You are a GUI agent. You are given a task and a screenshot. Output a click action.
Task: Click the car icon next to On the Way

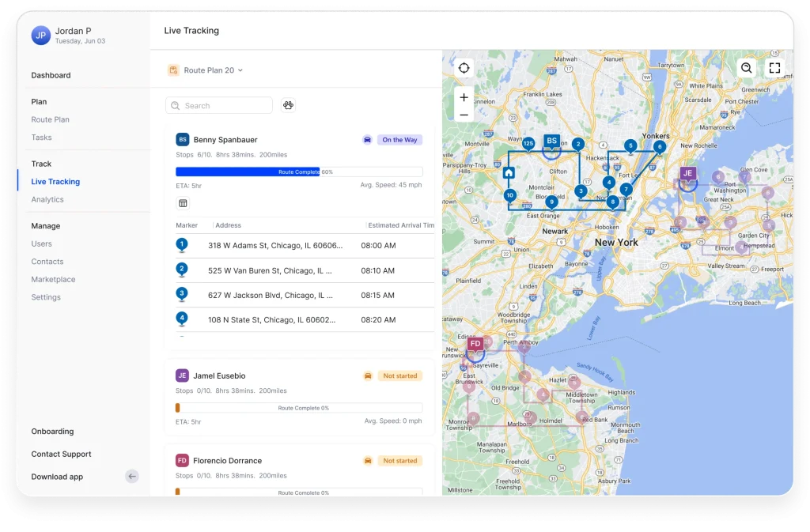[x=367, y=140]
